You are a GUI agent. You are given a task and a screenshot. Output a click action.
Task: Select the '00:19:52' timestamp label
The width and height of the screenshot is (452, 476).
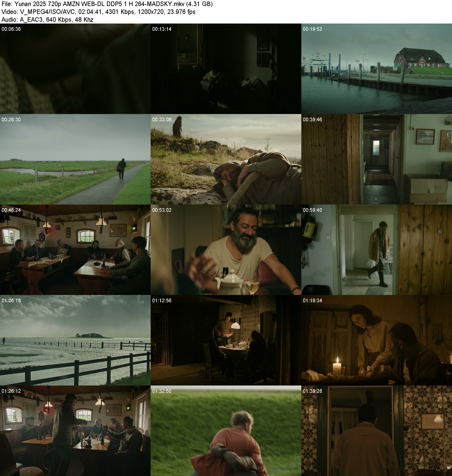[x=312, y=29]
